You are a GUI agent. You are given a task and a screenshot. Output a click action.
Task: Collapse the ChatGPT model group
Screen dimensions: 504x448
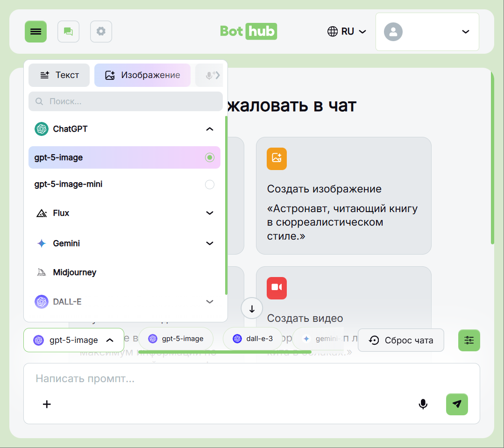(210, 129)
